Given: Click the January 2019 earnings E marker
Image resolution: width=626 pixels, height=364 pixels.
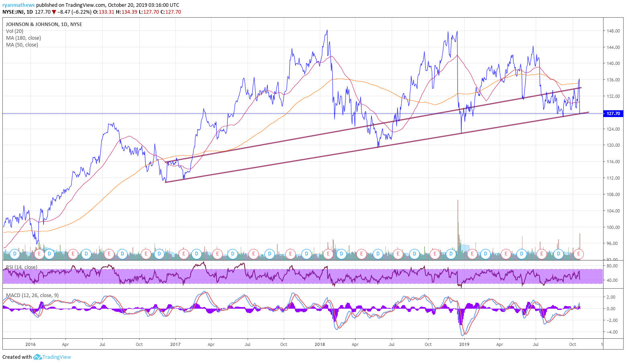Looking at the screenshot, I should click(472, 254).
